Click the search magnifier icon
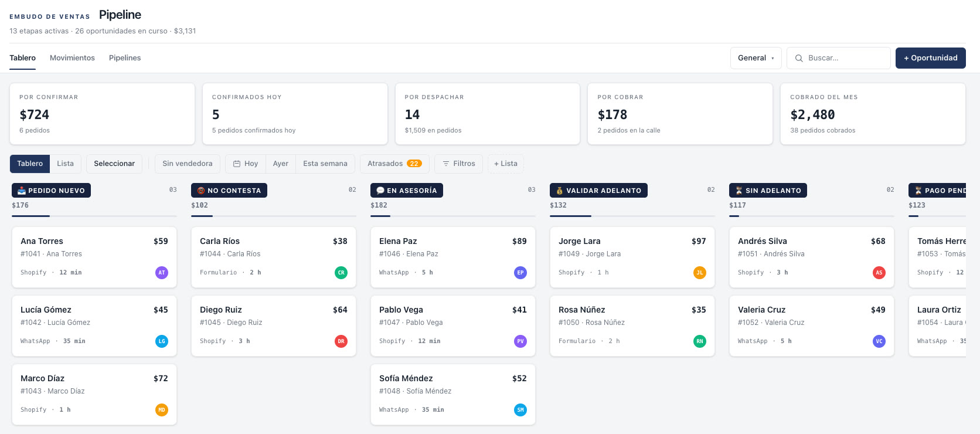980x434 pixels. 799,58
